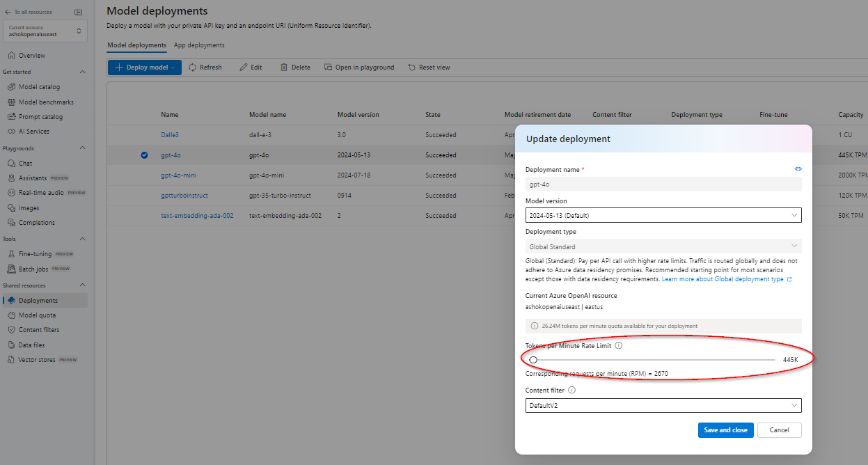Sort by Model name column header
The height and width of the screenshot is (465, 868).
point(268,115)
